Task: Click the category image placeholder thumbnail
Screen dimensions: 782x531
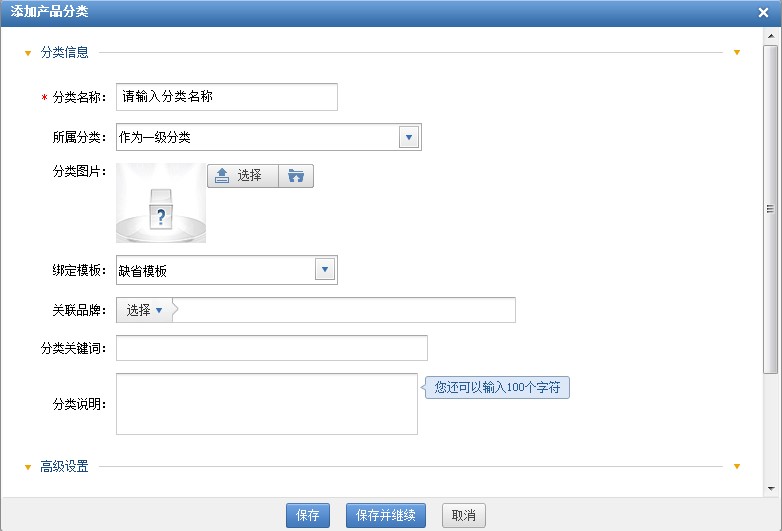Action: [x=161, y=203]
